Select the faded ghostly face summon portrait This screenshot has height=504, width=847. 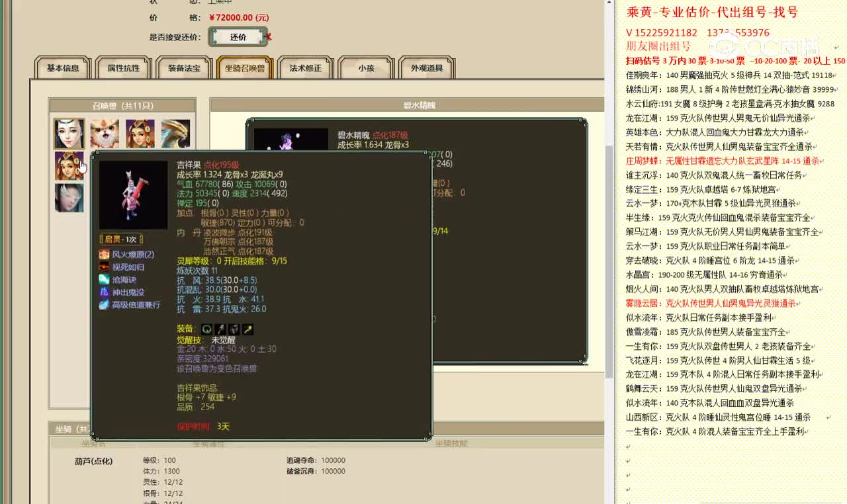point(69,198)
